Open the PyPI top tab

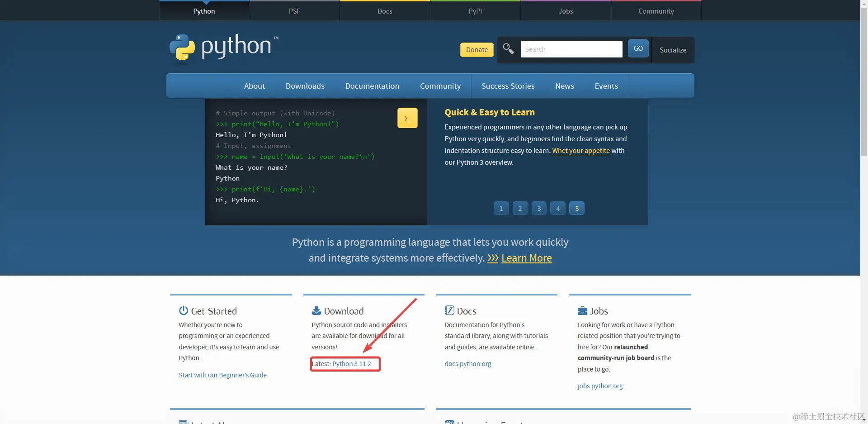pos(475,11)
